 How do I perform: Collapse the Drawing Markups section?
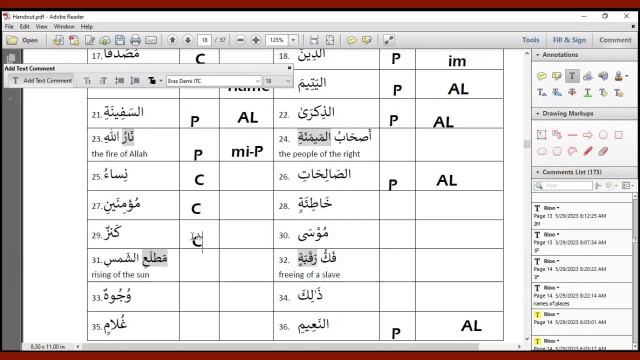538,113
